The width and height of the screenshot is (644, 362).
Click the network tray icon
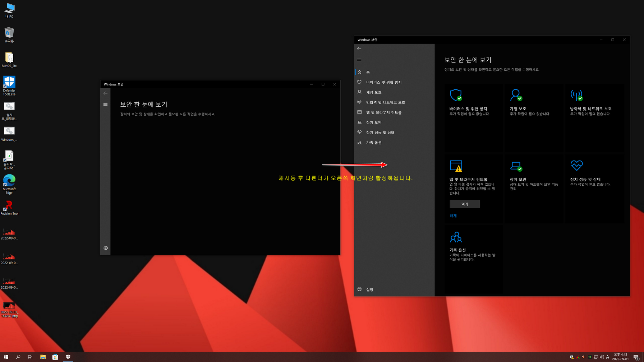click(596, 357)
